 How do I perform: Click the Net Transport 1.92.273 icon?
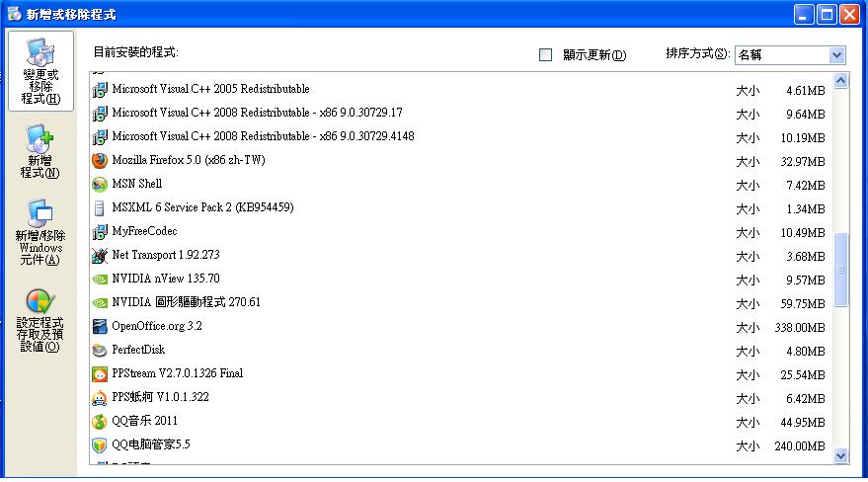(100, 256)
